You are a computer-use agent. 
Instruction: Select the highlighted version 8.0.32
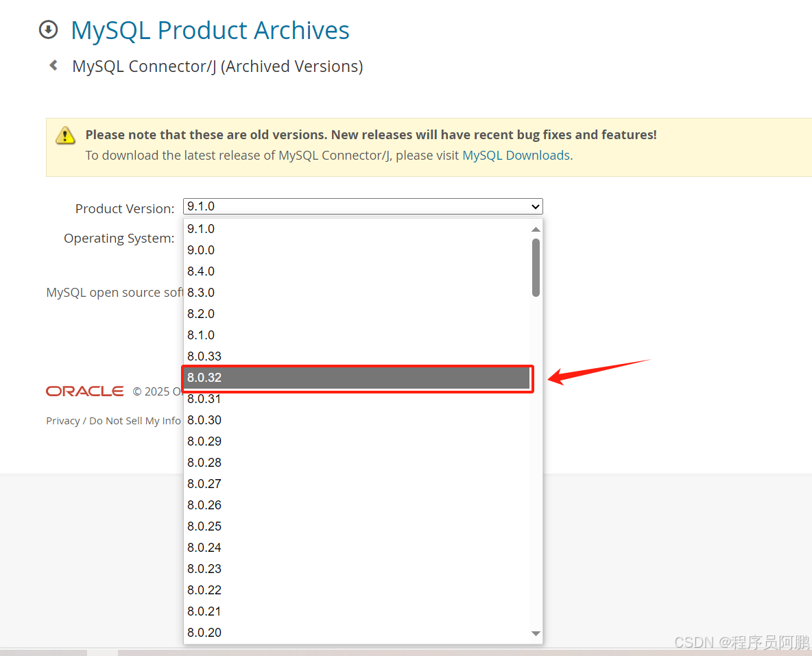tap(357, 378)
